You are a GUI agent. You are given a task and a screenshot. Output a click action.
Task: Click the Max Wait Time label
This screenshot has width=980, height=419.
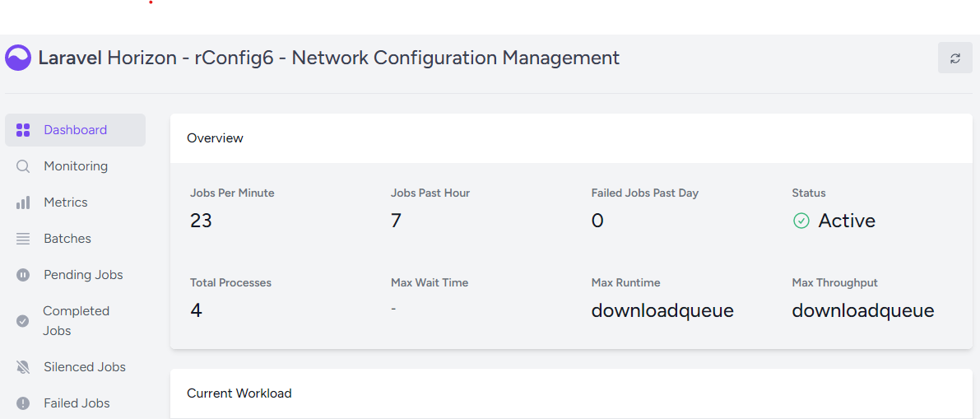(430, 282)
